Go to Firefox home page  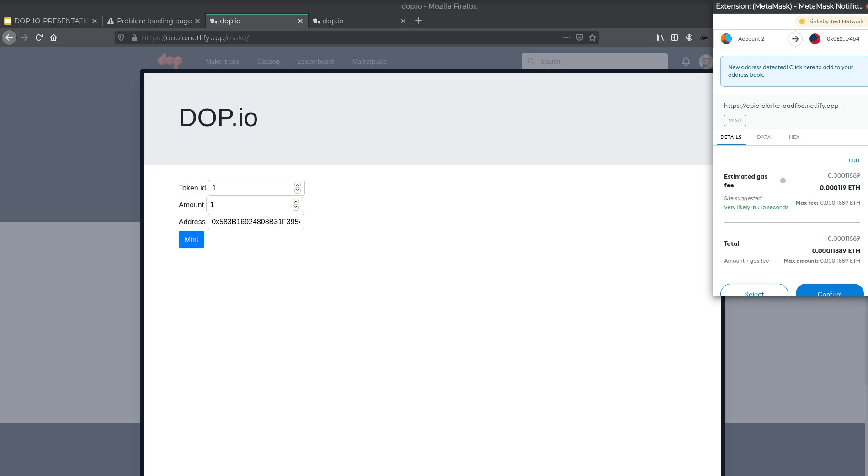point(53,37)
